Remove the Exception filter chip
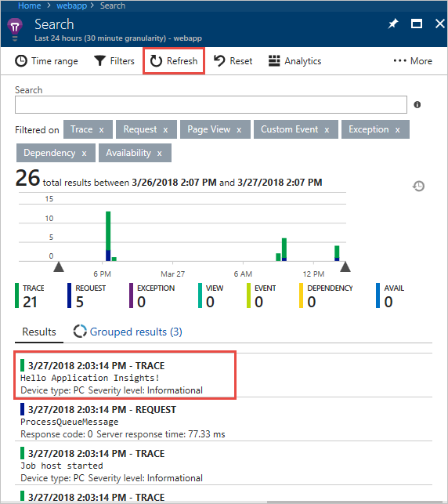 398,130
